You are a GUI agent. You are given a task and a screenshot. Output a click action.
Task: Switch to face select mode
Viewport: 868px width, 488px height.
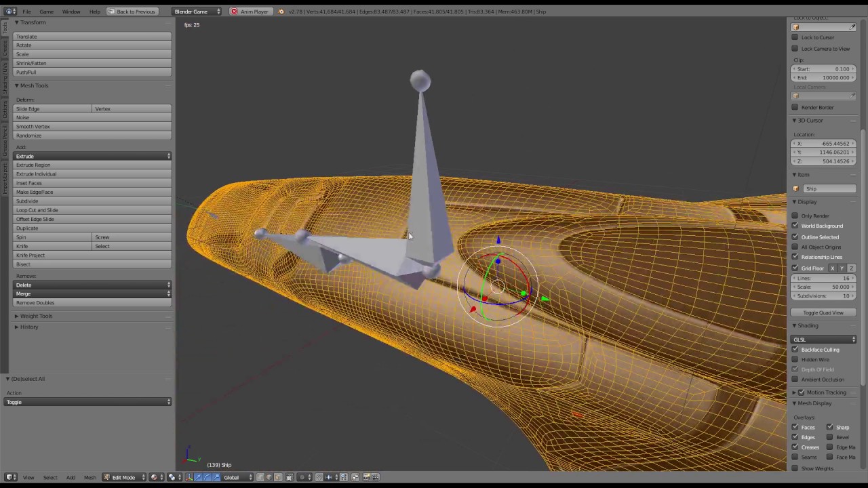pyautogui.click(x=278, y=477)
